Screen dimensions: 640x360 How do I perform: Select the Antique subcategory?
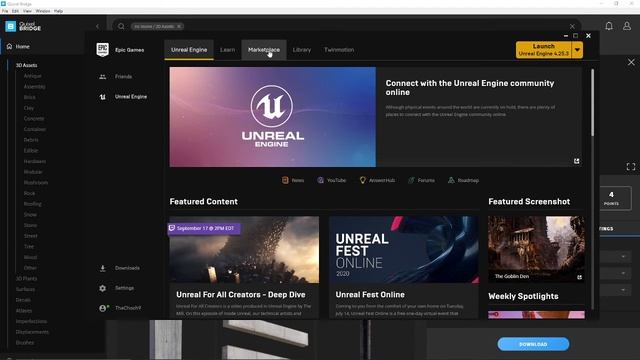click(x=33, y=76)
